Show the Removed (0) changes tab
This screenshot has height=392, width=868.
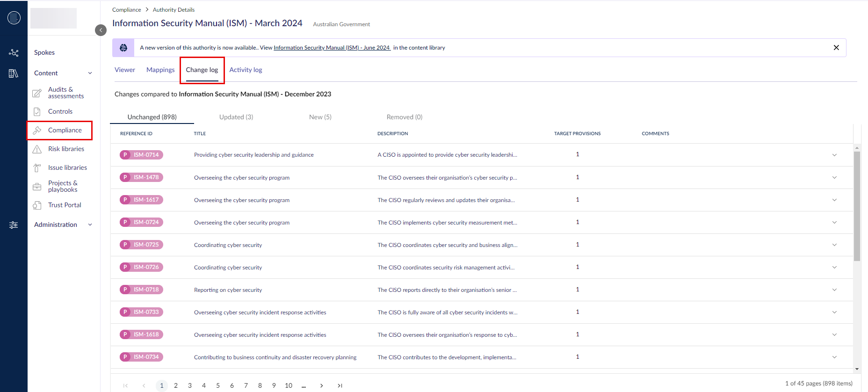coord(405,117)
